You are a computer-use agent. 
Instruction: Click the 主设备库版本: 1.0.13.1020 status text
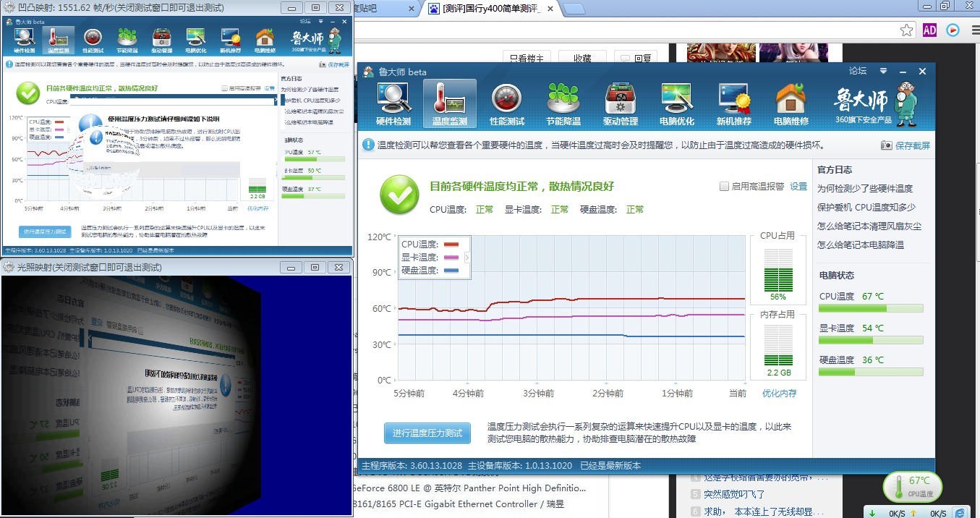pyautogui.click(x=520, y=466)
